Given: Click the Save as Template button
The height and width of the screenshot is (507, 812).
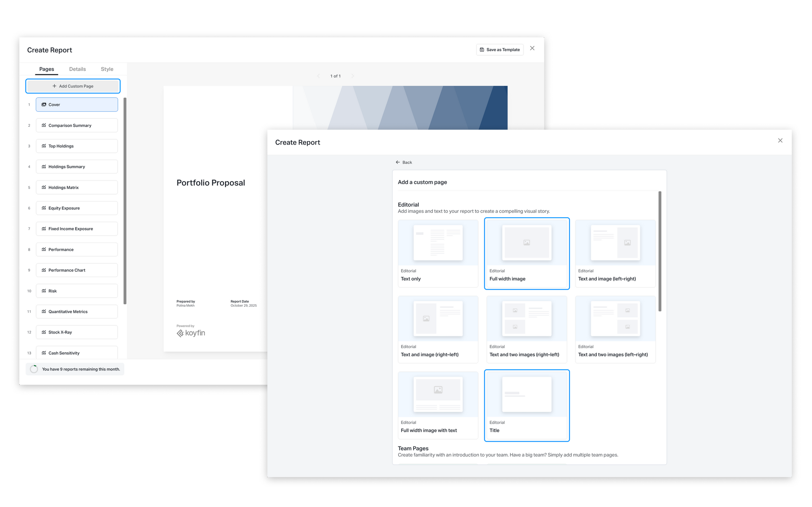Looking at the screenshot, I should [x=500, y=50].
